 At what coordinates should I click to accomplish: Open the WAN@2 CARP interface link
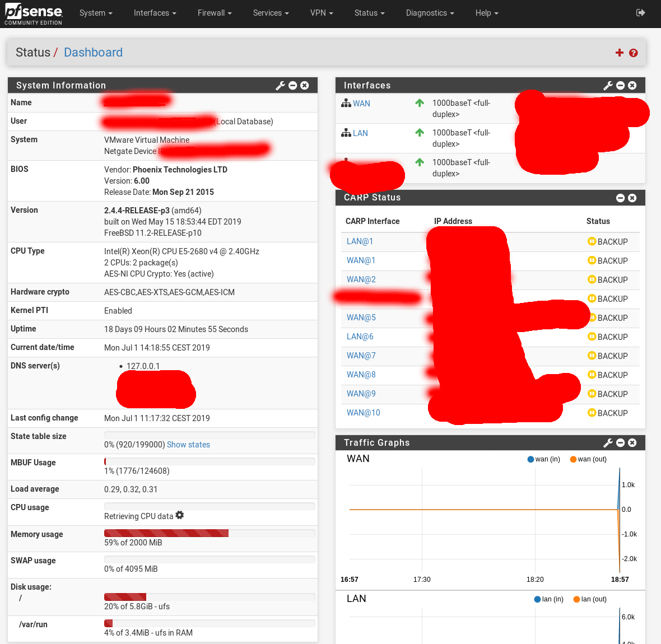[361, 279]
